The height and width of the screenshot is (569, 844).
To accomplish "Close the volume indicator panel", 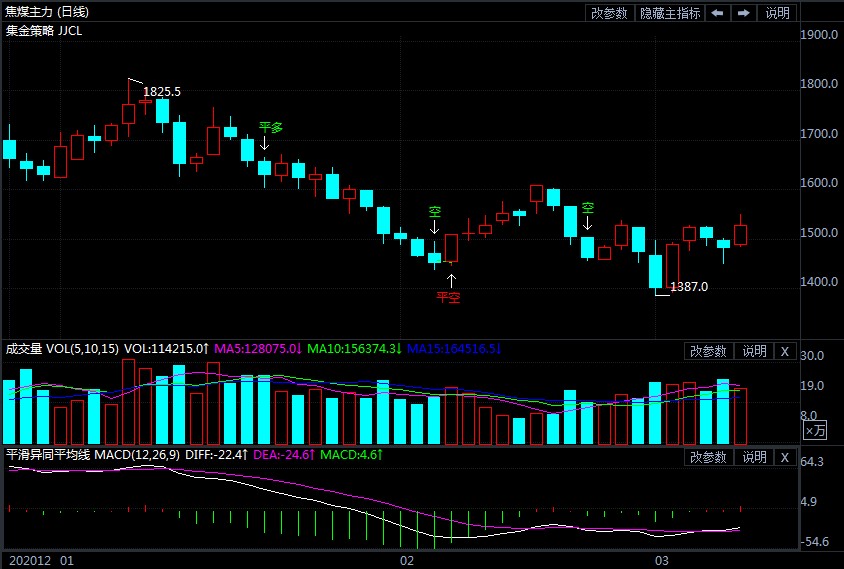I will (x=785, y=352).
